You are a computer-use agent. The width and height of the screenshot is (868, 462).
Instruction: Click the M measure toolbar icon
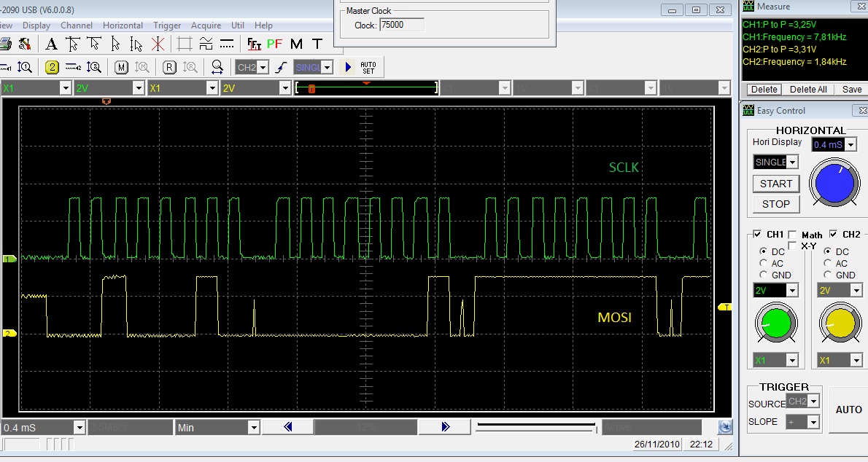click(296, 44)
